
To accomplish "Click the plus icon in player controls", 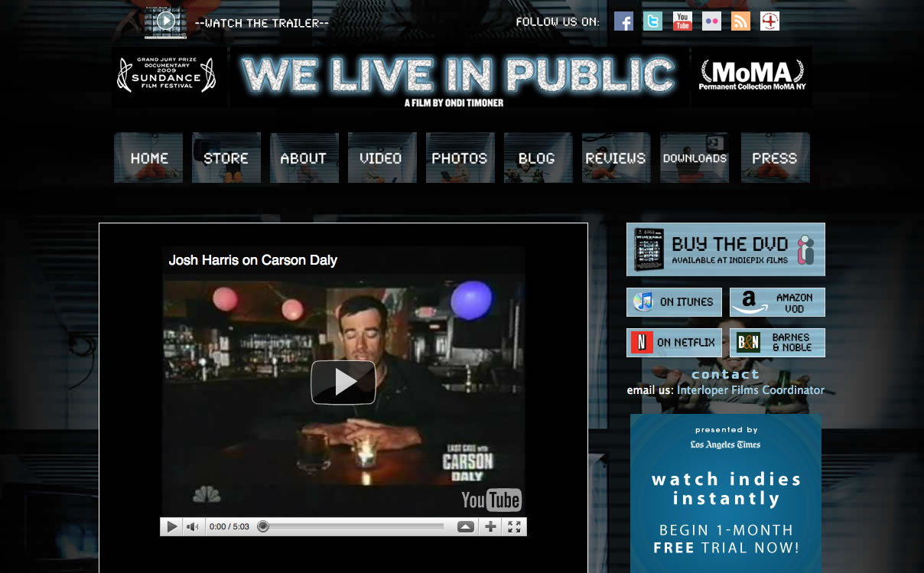I will coord(490,526).
